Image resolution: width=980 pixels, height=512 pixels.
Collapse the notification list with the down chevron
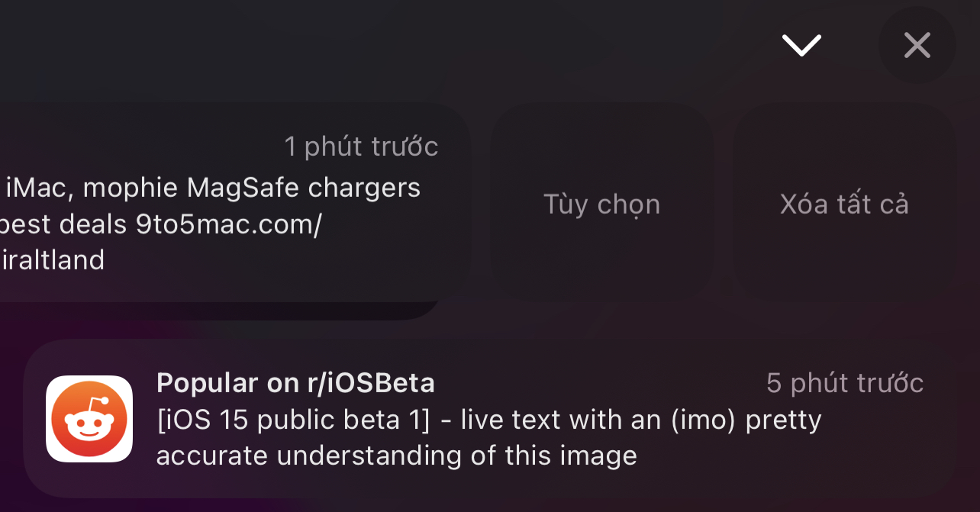(801, 45)
